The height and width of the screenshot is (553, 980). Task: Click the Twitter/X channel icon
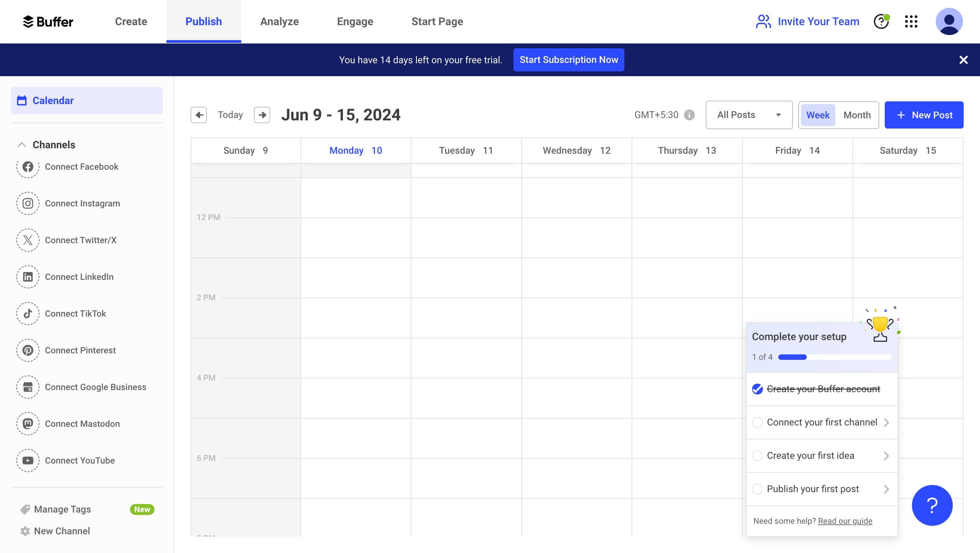coord(28,240)
